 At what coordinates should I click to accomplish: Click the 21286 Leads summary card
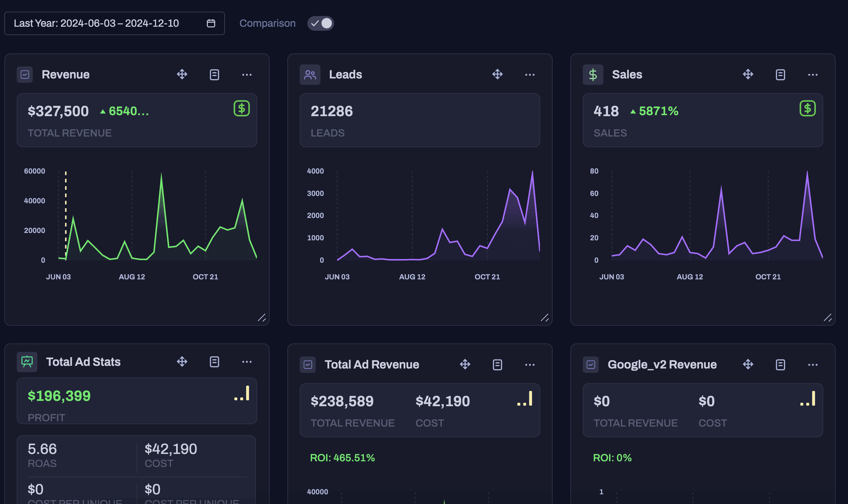420,120
